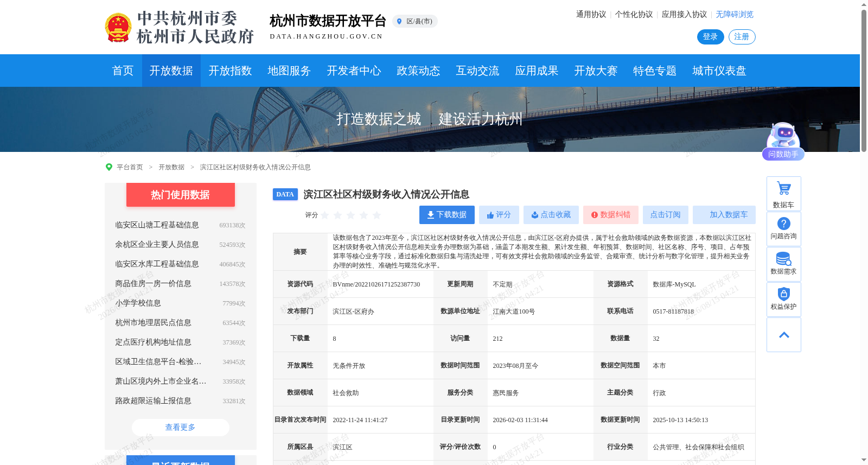
Task: Click the 问数助手 robot assistant icon
Action: [783, 141]
